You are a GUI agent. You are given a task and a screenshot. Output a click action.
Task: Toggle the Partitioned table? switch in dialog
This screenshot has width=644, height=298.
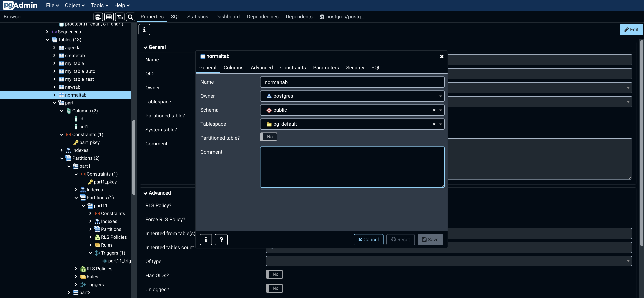pos(269,137)
